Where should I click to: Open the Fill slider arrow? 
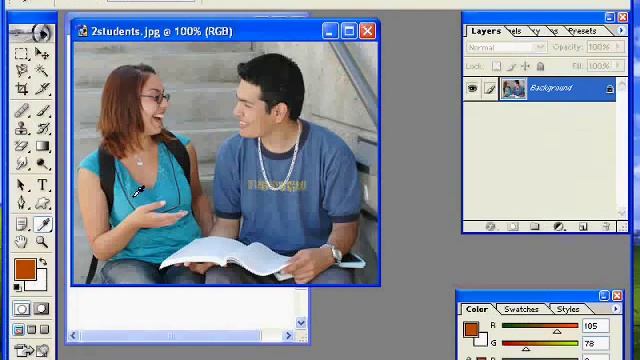pyautogui.click(x=618, y=65)
